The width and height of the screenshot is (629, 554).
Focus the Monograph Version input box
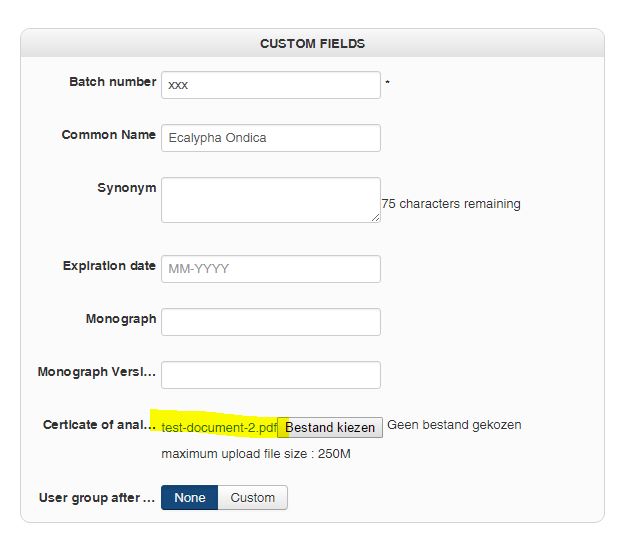click(270, 375)
